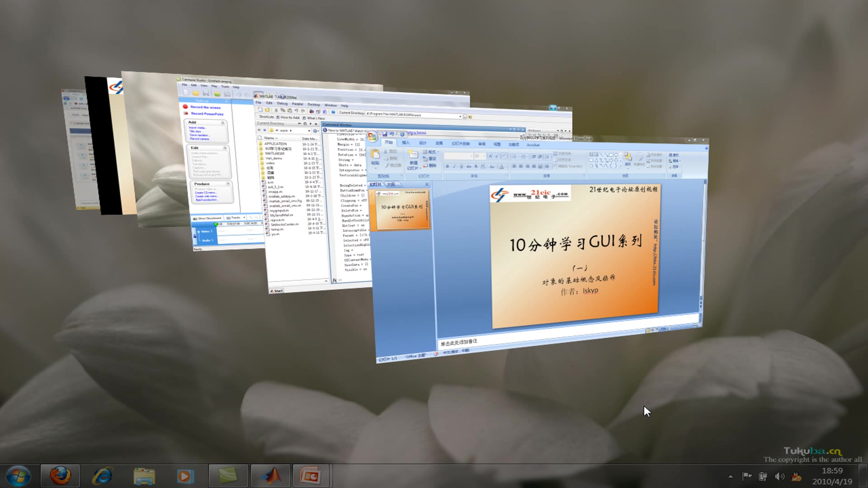Click Show Storyboard button in Camtasia
Viewport: 868px width, 488px height.
(x=208, y=218)
